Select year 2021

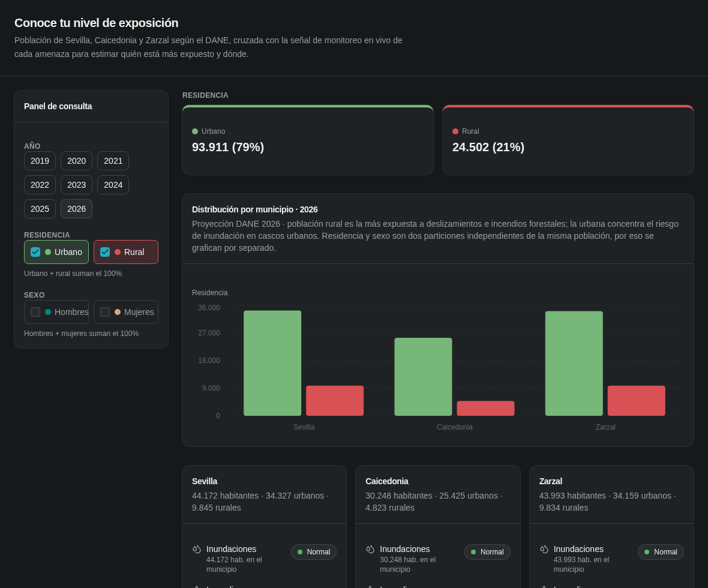(x=113, y=161)
